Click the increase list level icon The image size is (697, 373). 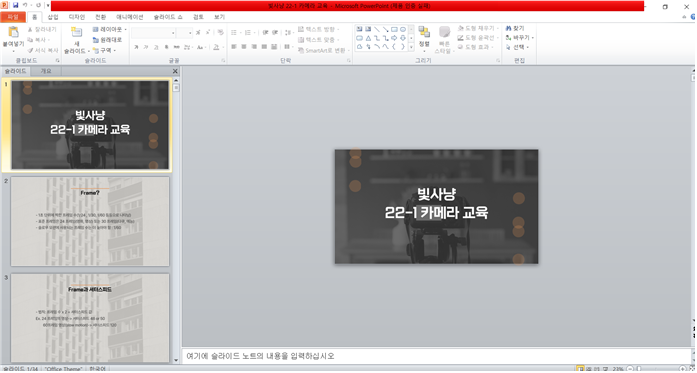[275, 32]
